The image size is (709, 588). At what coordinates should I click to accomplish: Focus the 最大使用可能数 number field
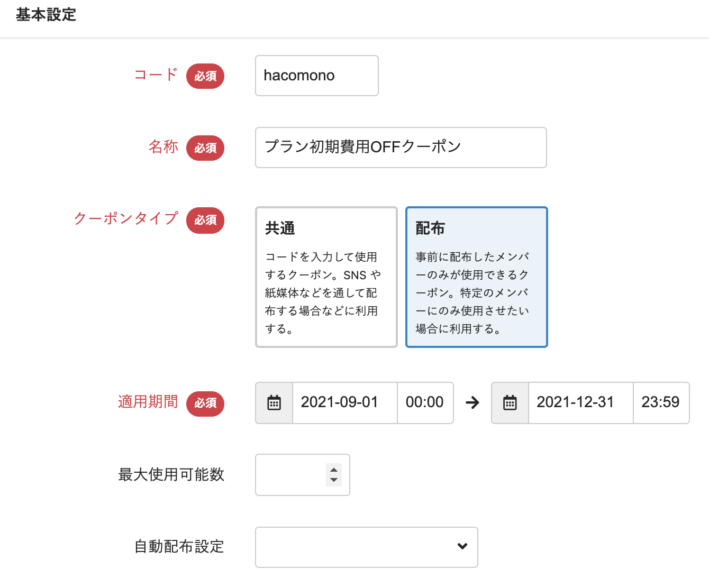click(x=291, y=475)
